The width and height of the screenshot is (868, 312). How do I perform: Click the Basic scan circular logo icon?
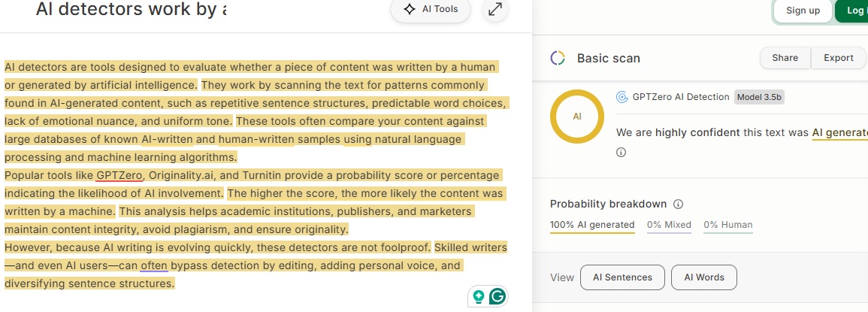coord(558,58)
